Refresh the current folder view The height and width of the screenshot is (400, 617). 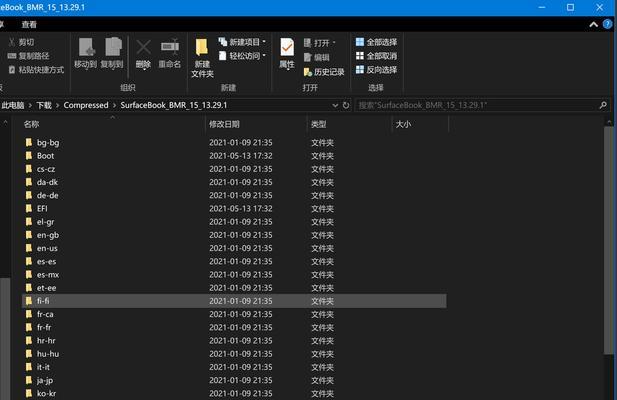[346, 105]
